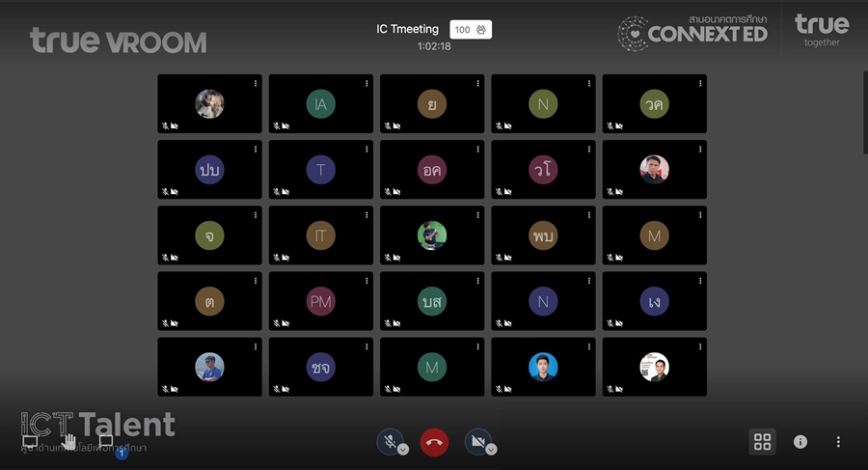Expand camera options arrow
Image resolution: width=868 pixels, height=470 pixels.
[491, 450]
